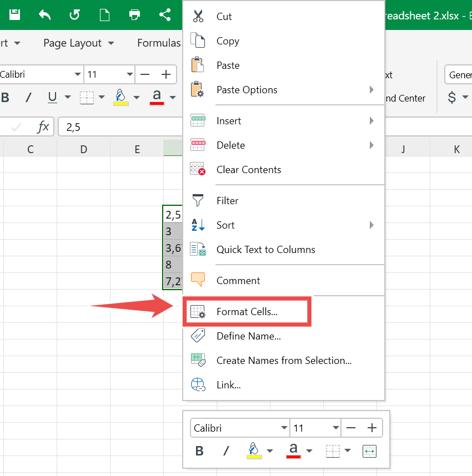The height and width of the screenshot is (476, 472).
Task: Click the Cut scissors icon in the context menu
Action: point(198,17)
